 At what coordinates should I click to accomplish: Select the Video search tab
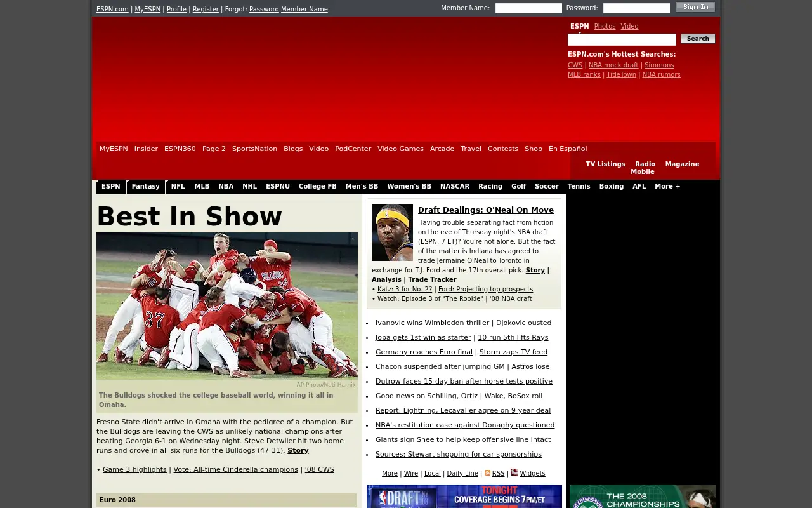(629, 27)
